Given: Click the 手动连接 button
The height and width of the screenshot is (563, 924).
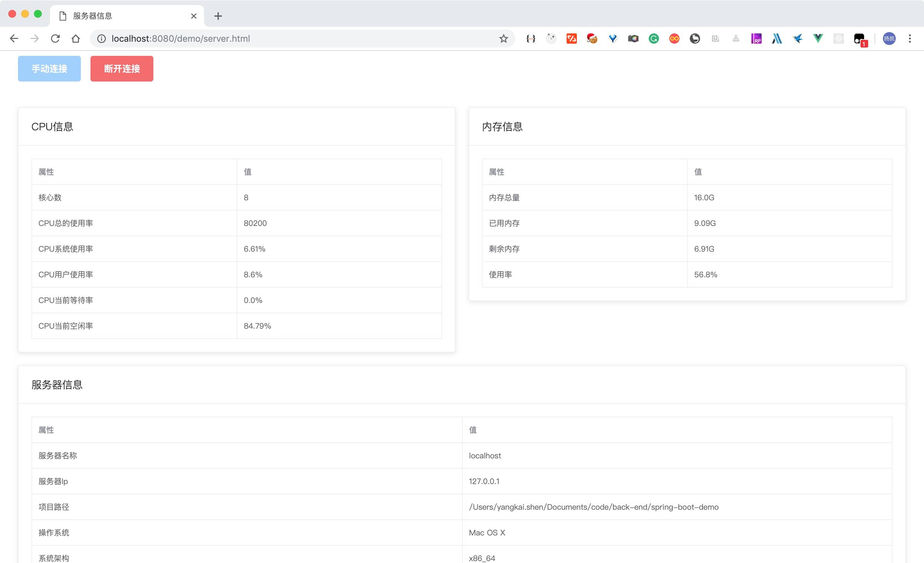Looking at the screenshot, I should click(x=49, y=69).
